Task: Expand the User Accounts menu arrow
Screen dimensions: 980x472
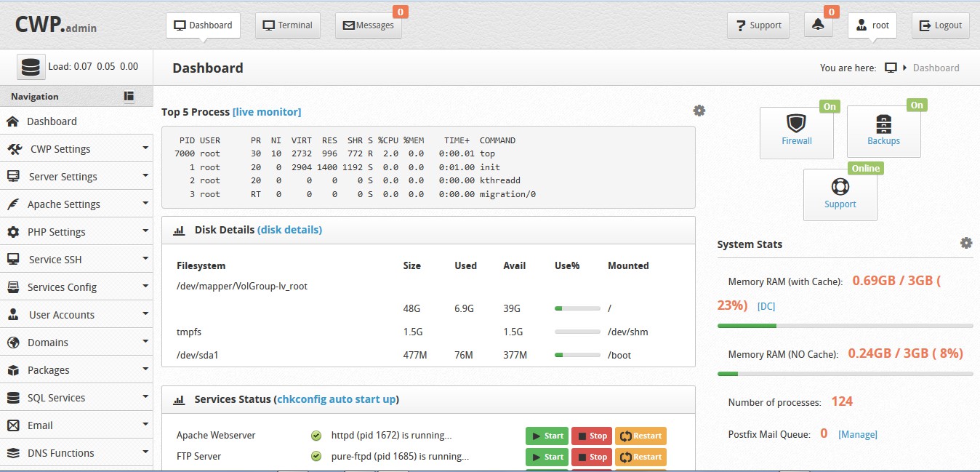Action: tap(145, 314)
